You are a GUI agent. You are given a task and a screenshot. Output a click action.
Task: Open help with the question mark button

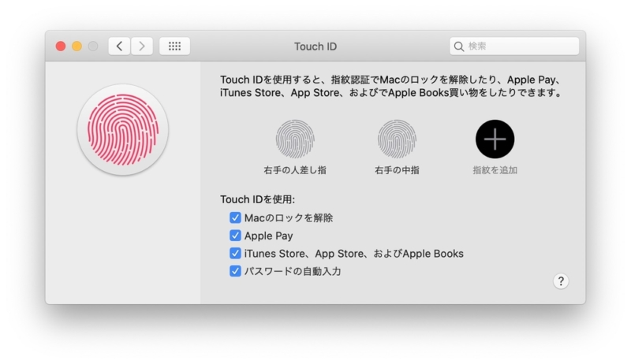tap(561, 281)
